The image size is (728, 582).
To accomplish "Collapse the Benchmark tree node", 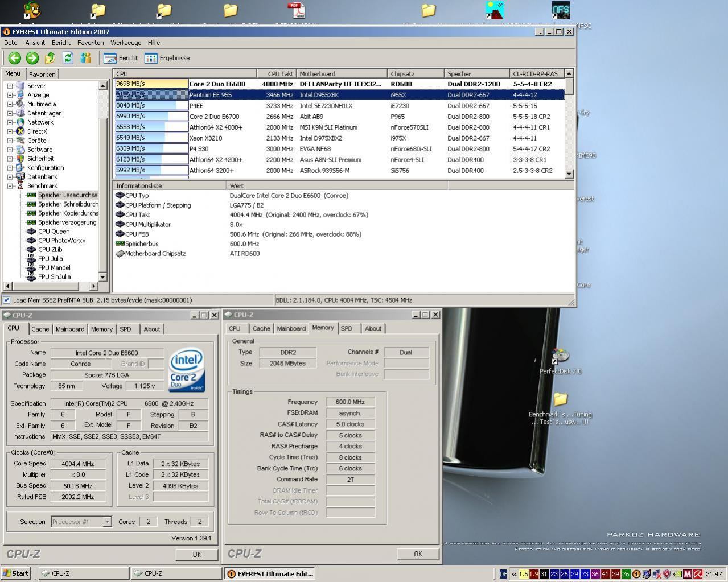I will pyautogui.click(x=10, y=186).
